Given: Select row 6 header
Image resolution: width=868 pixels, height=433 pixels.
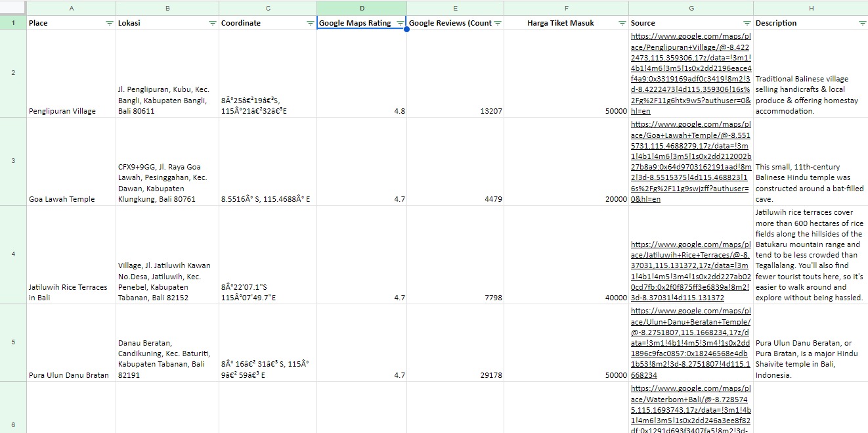Looking at the screenshot, I should point(13,407).
